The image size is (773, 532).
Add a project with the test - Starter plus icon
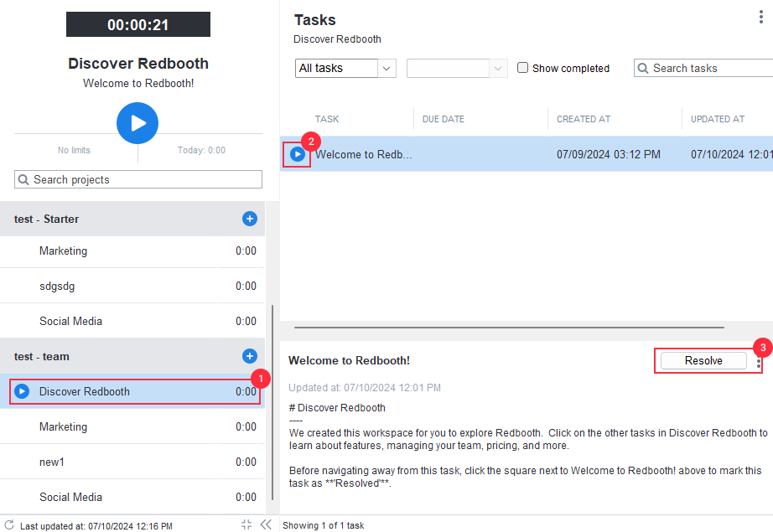click(x=250, y=219)
